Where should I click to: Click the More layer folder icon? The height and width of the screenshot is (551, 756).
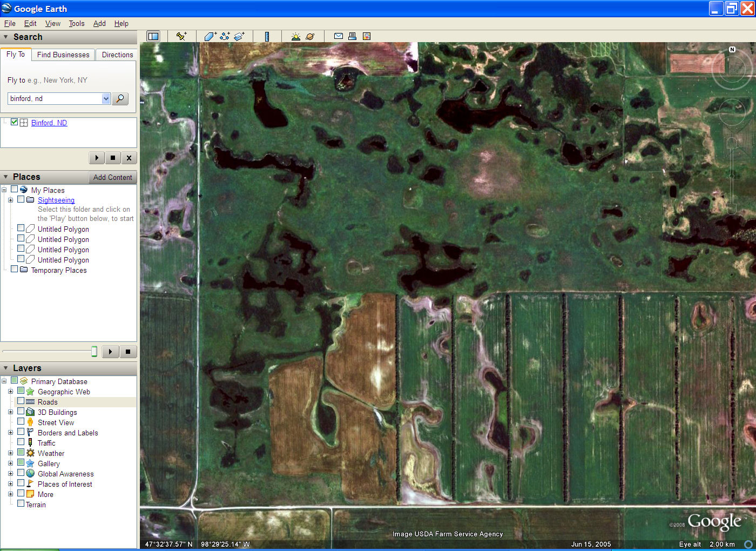pos(30,494)
